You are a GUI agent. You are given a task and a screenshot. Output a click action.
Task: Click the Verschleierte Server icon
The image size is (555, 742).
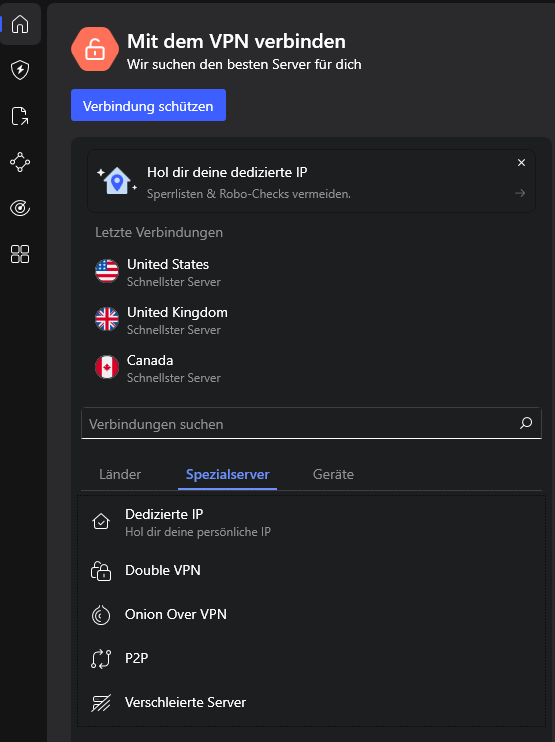tap(101, 703)
